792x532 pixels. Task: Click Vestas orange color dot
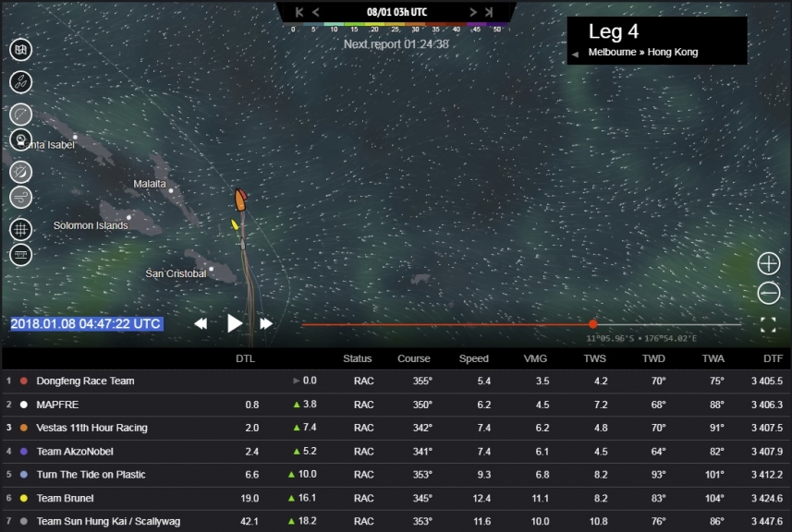(24, 428)
